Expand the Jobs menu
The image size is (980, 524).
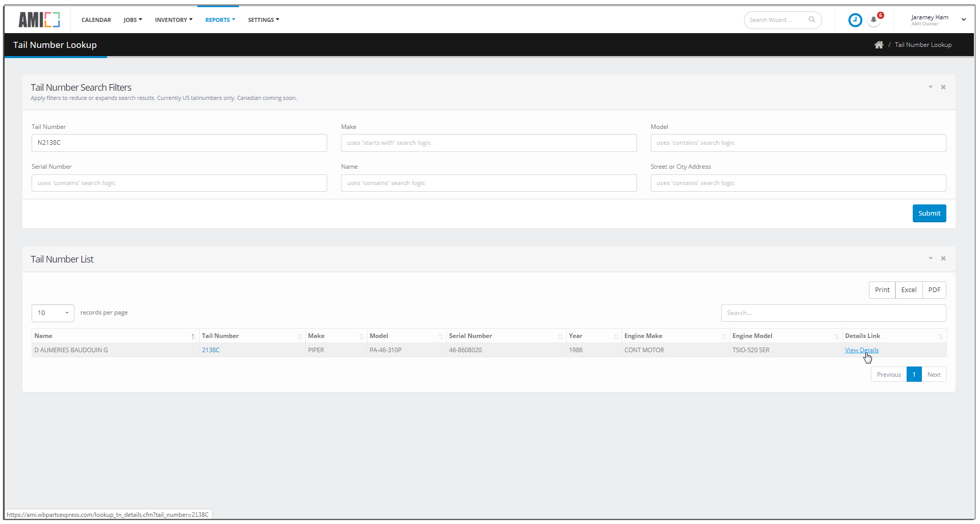[x=133, y=20]
